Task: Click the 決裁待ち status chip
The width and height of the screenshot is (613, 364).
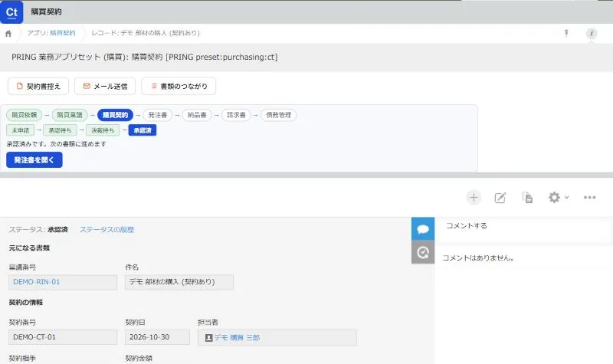Action: coord(103,130)
